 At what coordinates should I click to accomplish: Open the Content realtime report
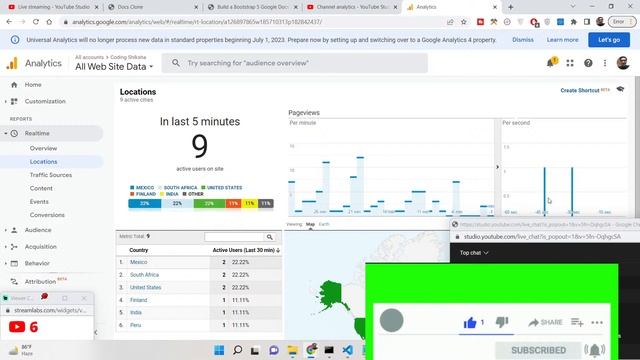tap(41, 188)
